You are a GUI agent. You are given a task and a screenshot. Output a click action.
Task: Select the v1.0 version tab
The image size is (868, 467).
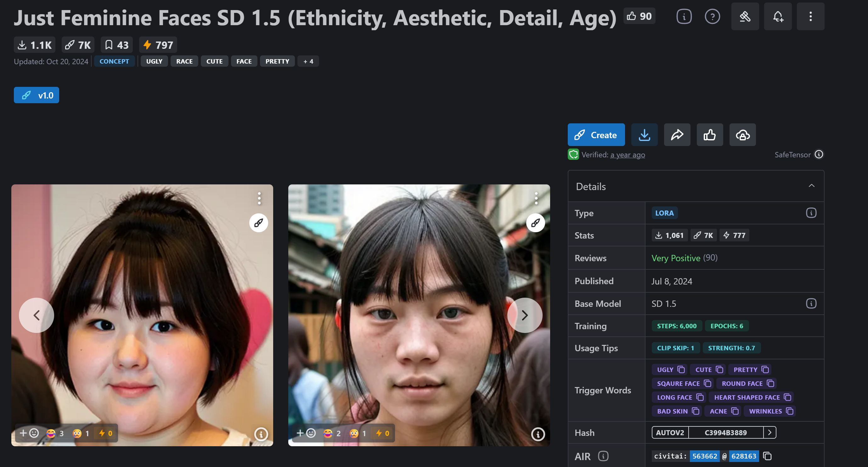[37, 95]
